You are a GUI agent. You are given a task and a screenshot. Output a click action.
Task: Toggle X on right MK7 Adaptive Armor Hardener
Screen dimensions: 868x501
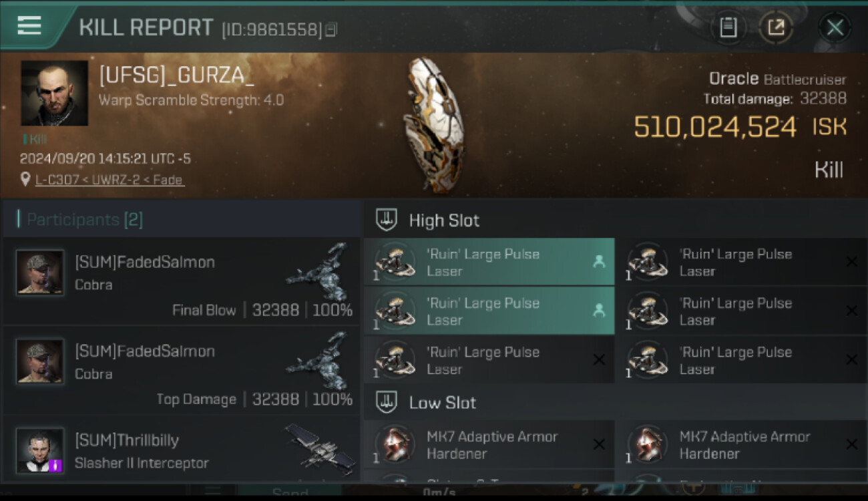tap(851, 444)
